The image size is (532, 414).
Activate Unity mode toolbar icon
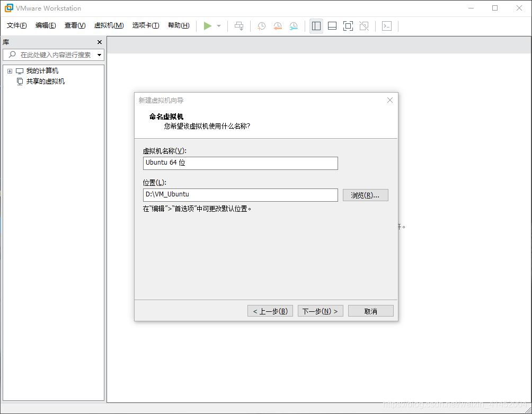[364, 25]
